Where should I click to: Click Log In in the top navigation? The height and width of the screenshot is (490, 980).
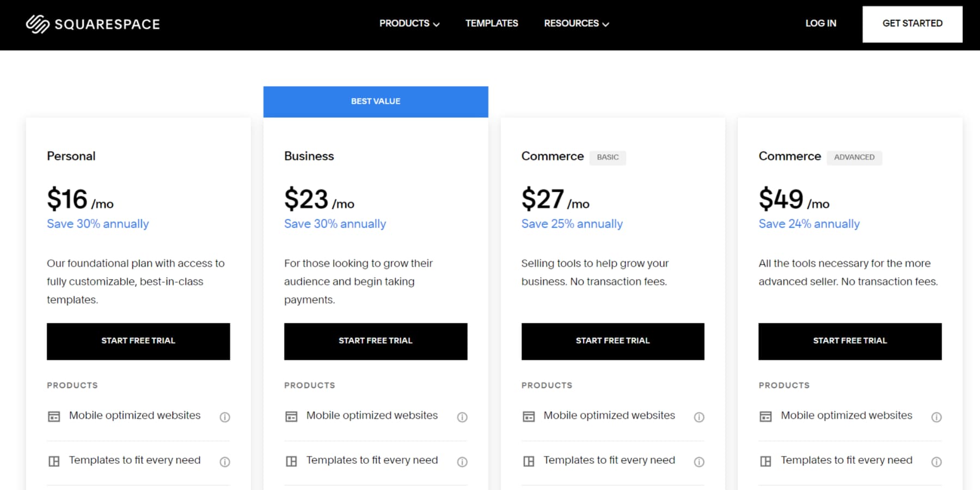point(820,23)
